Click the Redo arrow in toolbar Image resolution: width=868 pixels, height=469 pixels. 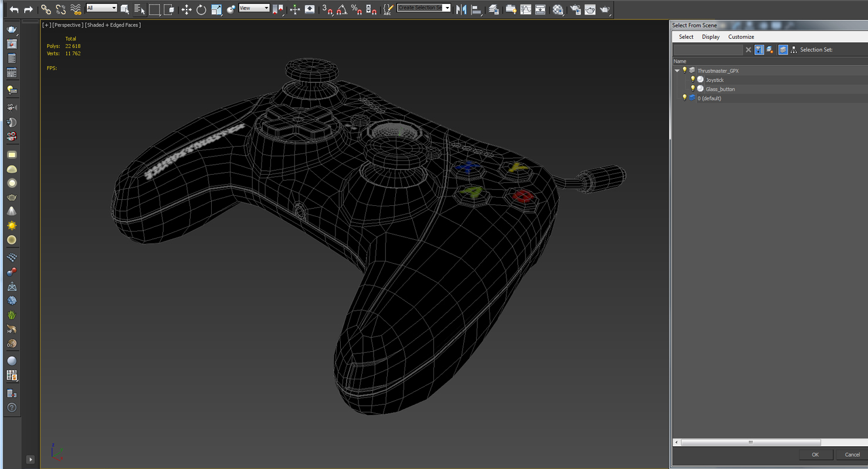tap(28, 9)
